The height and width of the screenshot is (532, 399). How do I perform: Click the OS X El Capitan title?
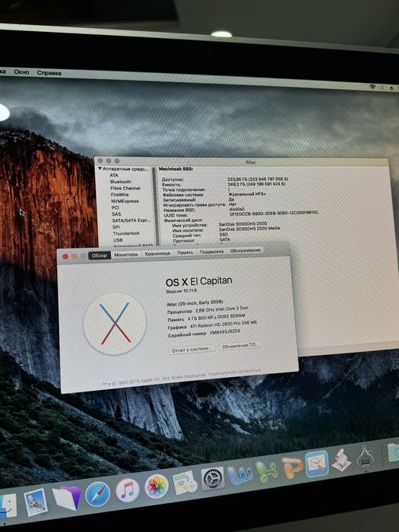[x=199, y=281]
